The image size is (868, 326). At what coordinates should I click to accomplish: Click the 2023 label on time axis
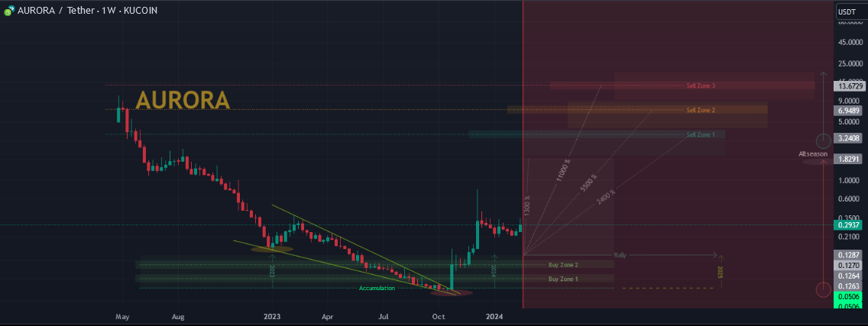pyautogui.click(x=272, y=317)
